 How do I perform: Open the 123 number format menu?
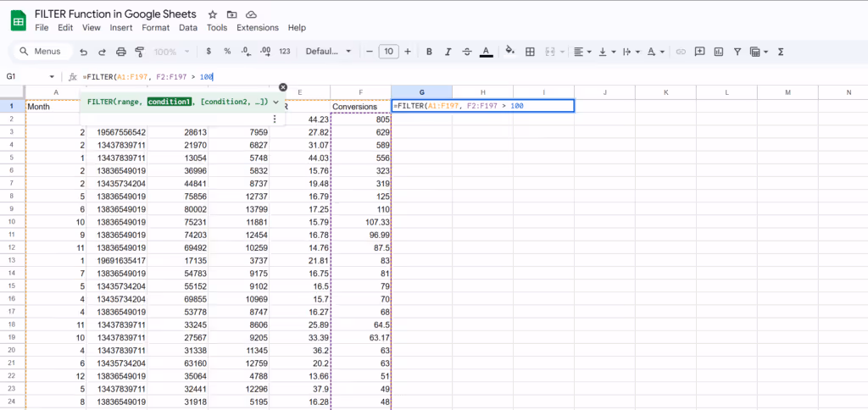(x=285, y=52)
